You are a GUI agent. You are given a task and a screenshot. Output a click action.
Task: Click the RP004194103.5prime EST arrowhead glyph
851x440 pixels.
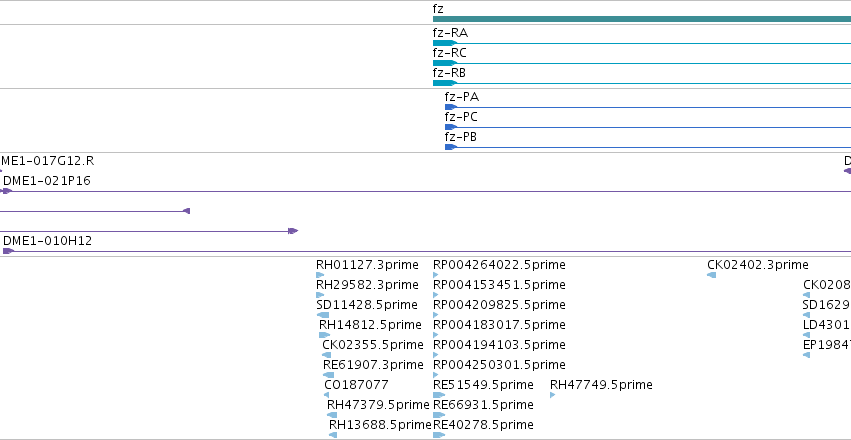[x=435, y=355]
